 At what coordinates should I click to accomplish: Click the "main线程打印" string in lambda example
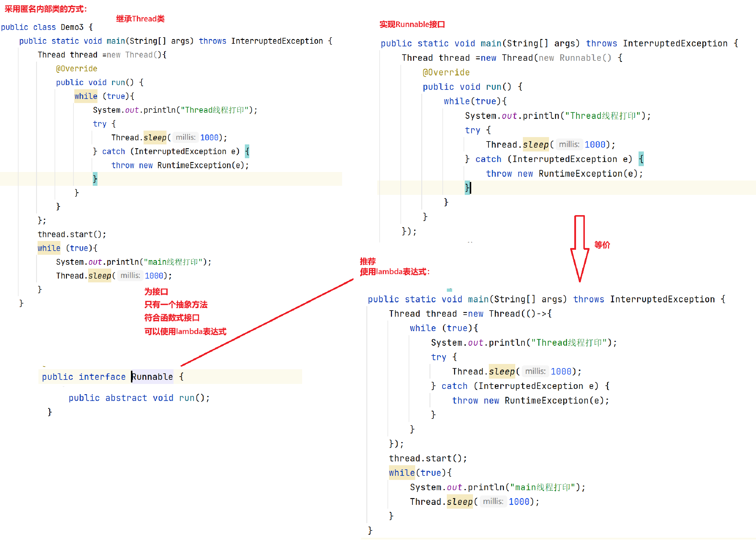(542, 487)
